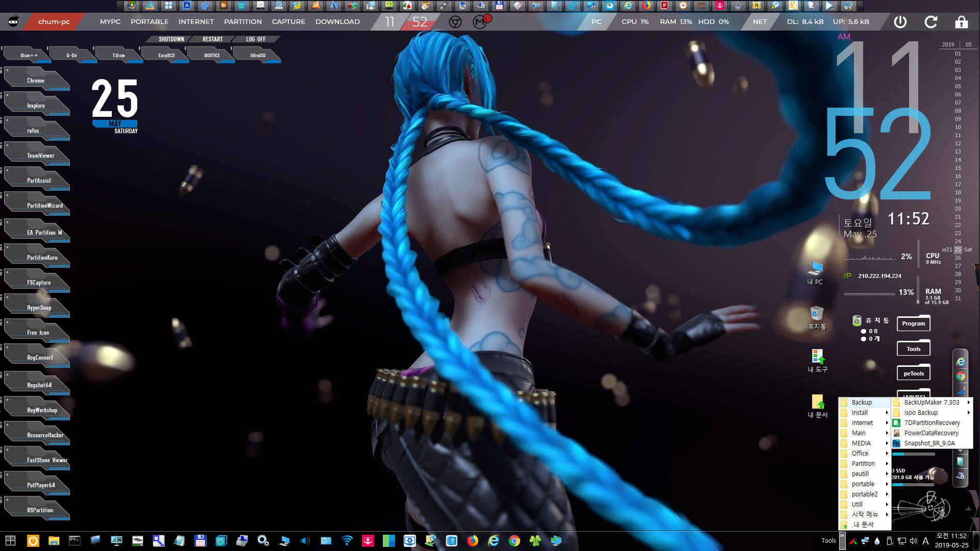Launch PowerDataRecovery from the menu
Viewport: 980px width, 551px height.
pyautogui.click(x=932, y=433)
